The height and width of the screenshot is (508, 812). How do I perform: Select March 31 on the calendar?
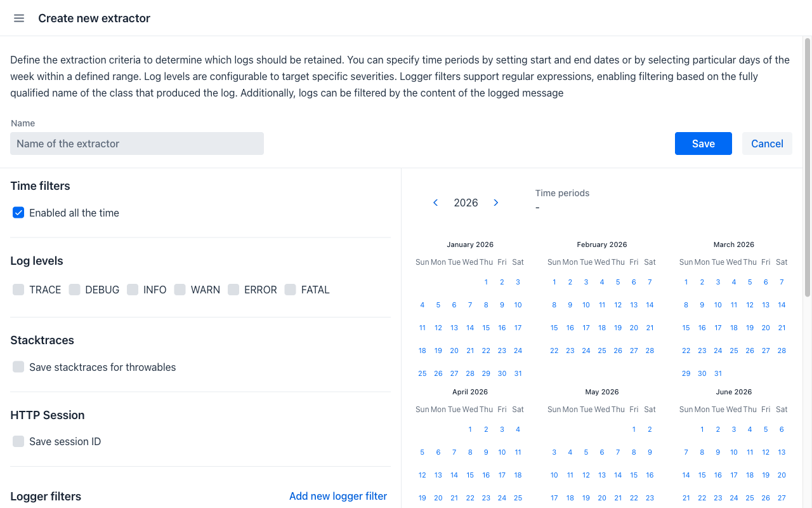[718, 373]
